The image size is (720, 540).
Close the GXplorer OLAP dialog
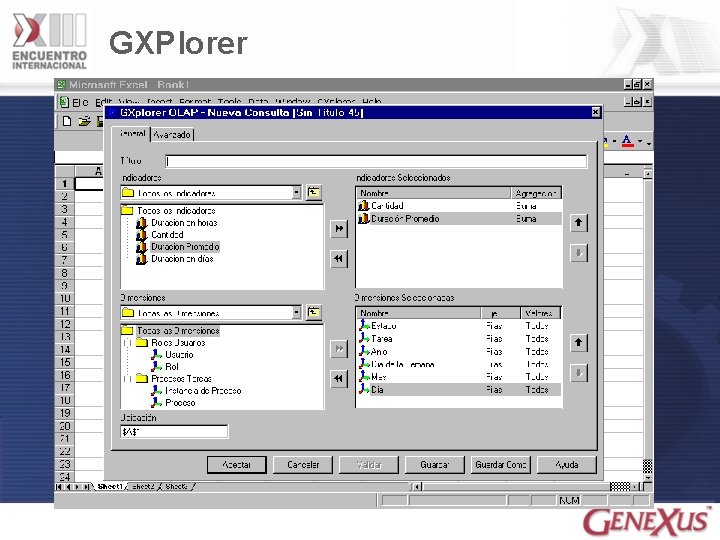coord(596,112)
